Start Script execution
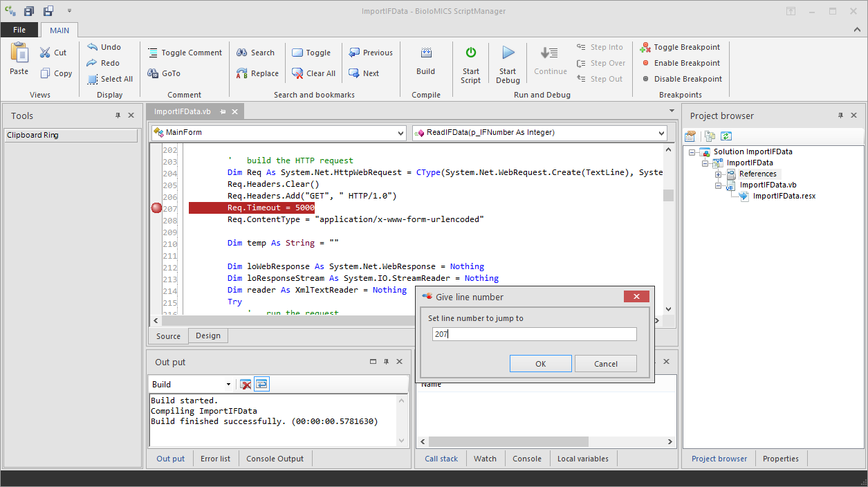This screenshot has height=487, width=868. (470, 65)
